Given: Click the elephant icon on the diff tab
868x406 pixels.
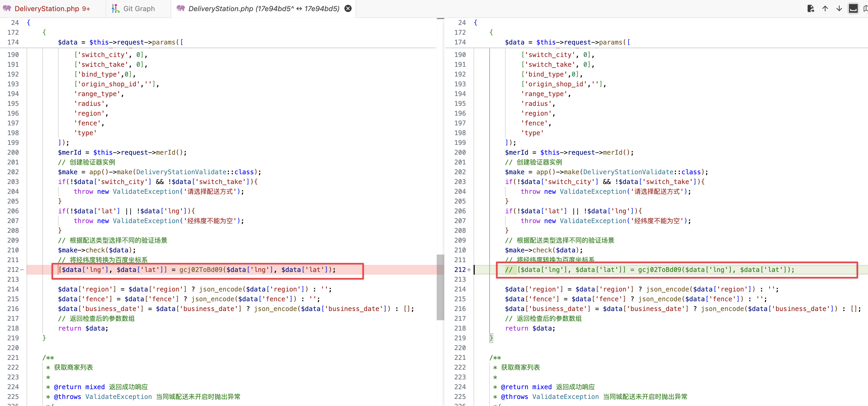Looking at the screenshot, I should pos(181,9).
